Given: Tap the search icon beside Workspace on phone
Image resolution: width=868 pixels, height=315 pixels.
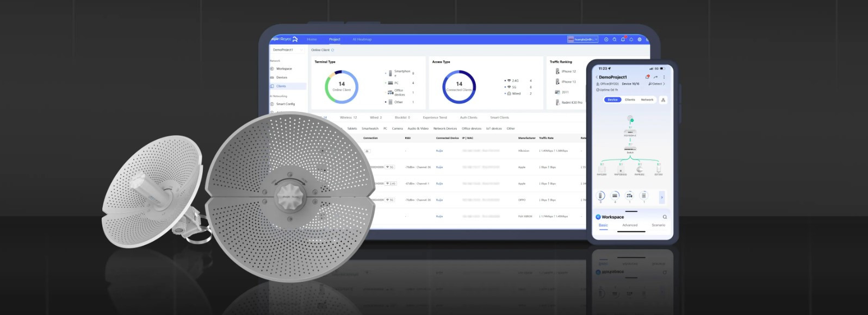Looking at the screenshot, I should coord(665,217).
